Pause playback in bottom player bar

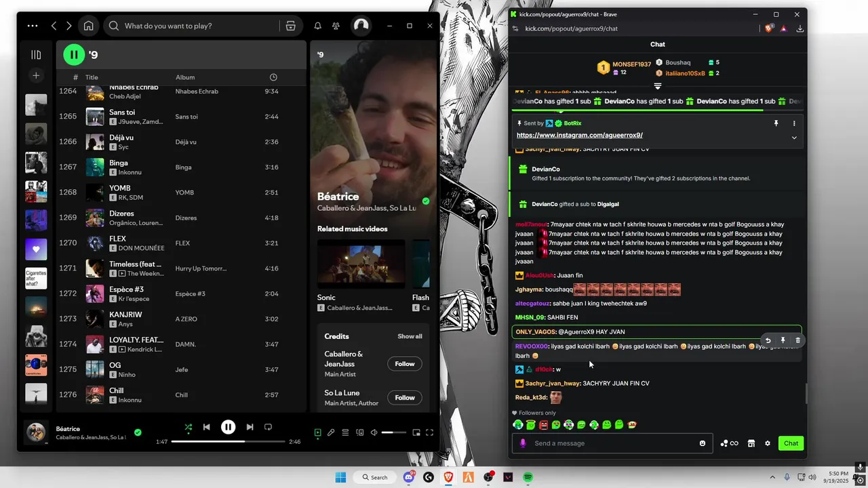click(x=229, y=427)
